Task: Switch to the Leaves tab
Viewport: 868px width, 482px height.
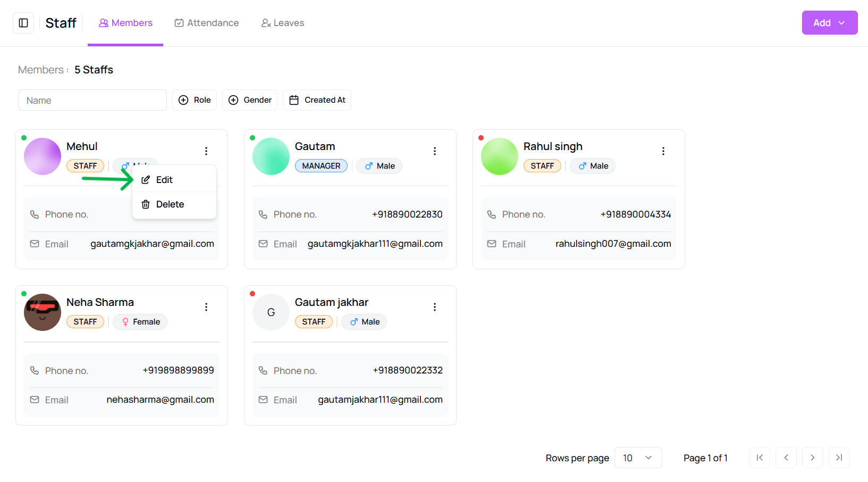Action: coord(283,23)
